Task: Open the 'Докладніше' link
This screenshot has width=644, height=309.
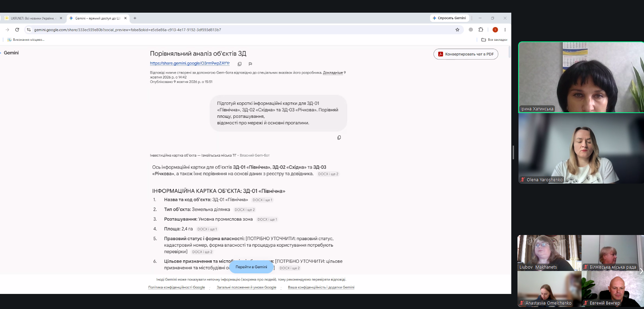Action: pos(333,73)
